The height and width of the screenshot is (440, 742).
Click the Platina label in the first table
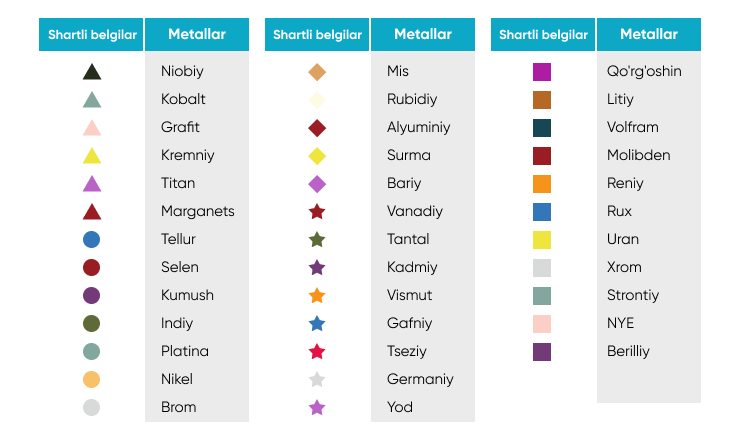(185, 351)
